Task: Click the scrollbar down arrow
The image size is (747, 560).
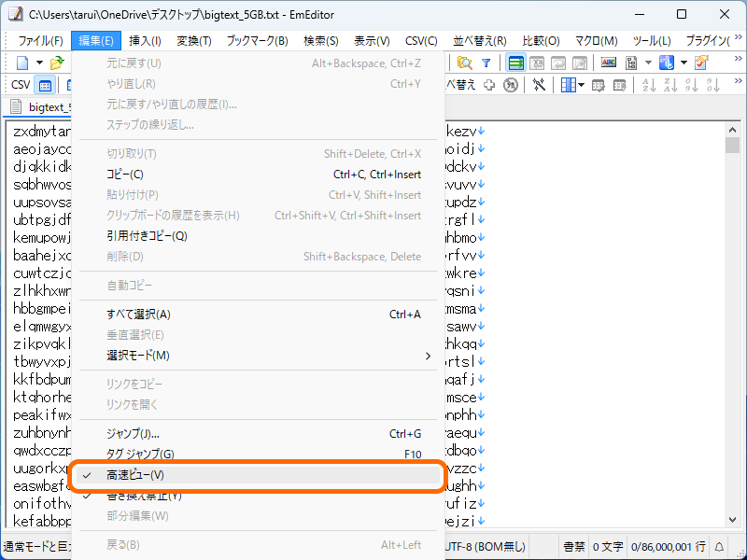Action: [732, 520]
